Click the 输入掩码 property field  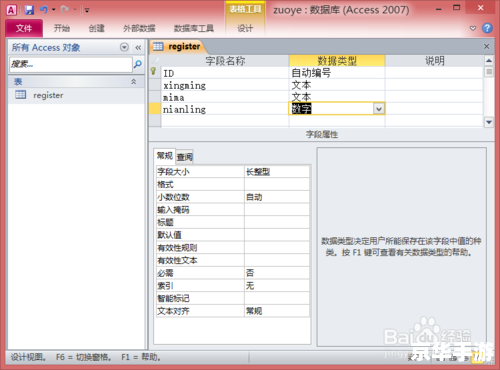[x=277, y=210]
